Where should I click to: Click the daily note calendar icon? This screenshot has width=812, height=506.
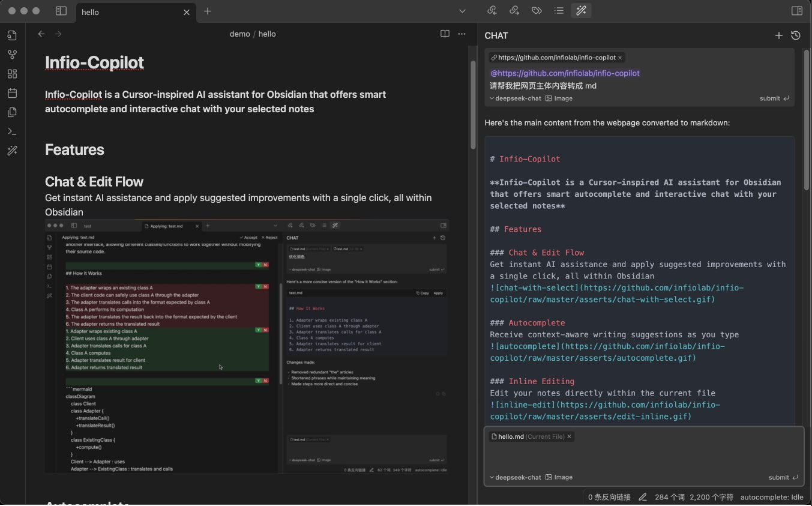click(x=12, y=93)
